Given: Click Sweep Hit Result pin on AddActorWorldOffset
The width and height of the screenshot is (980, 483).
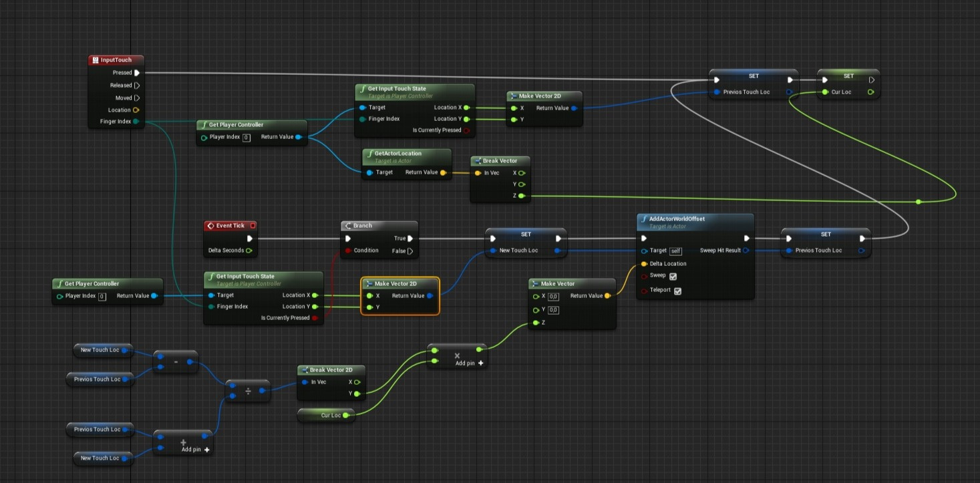Looking at the screenshot, I should pyautogui.click(x=746, y=251).
